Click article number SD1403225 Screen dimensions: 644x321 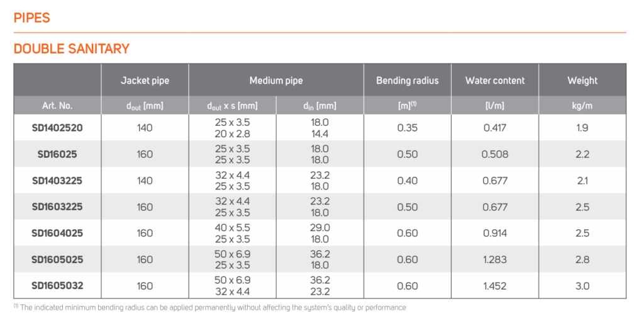57,181
